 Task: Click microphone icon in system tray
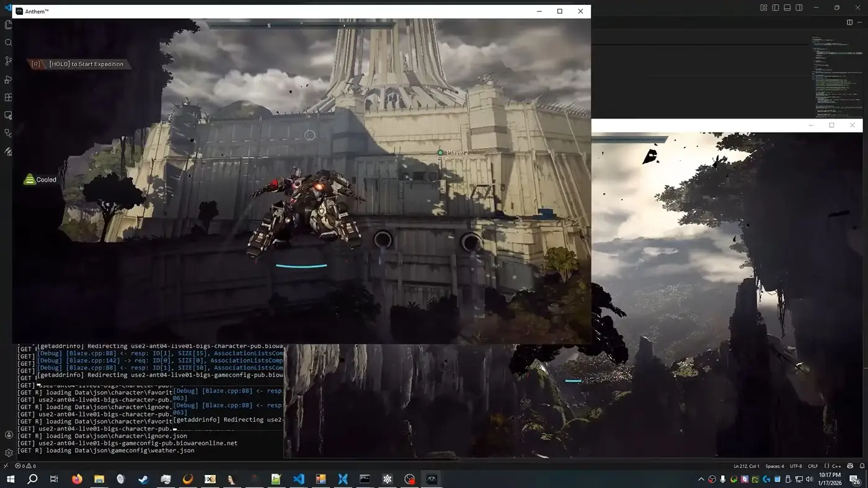[723, 479]
